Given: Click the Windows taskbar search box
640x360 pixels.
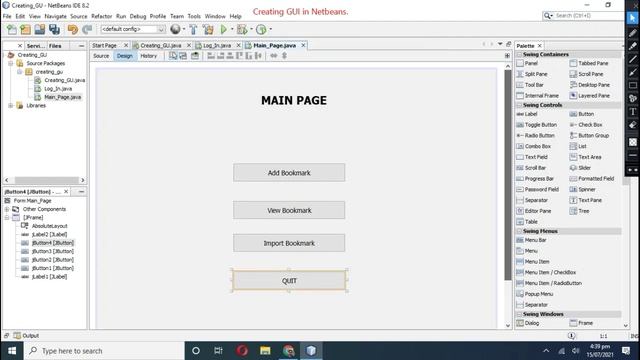Looking at the screenshot, I should coord(104,351).
